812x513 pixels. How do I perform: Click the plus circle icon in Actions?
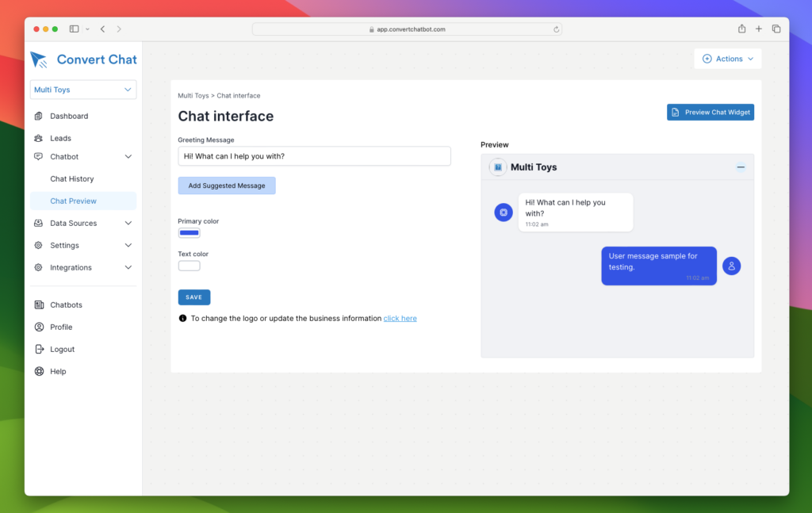pyautogui.click(x=707, y=59)
